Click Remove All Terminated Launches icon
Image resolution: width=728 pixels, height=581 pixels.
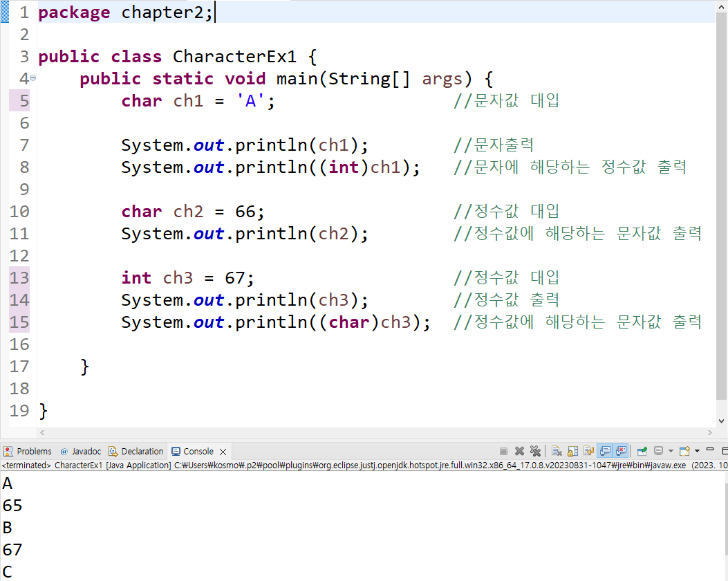click(535, 451)
